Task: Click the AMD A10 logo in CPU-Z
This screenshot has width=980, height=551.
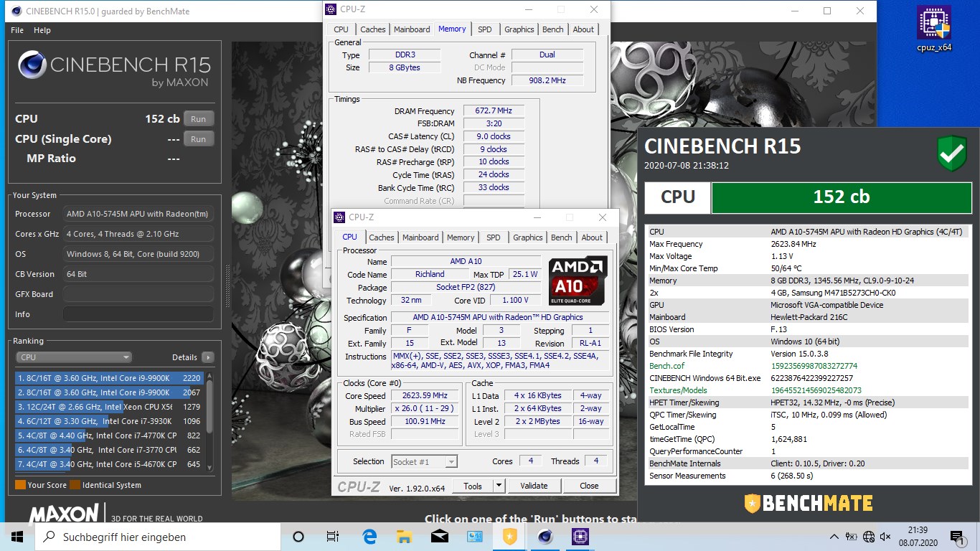Action: [578, 281]
